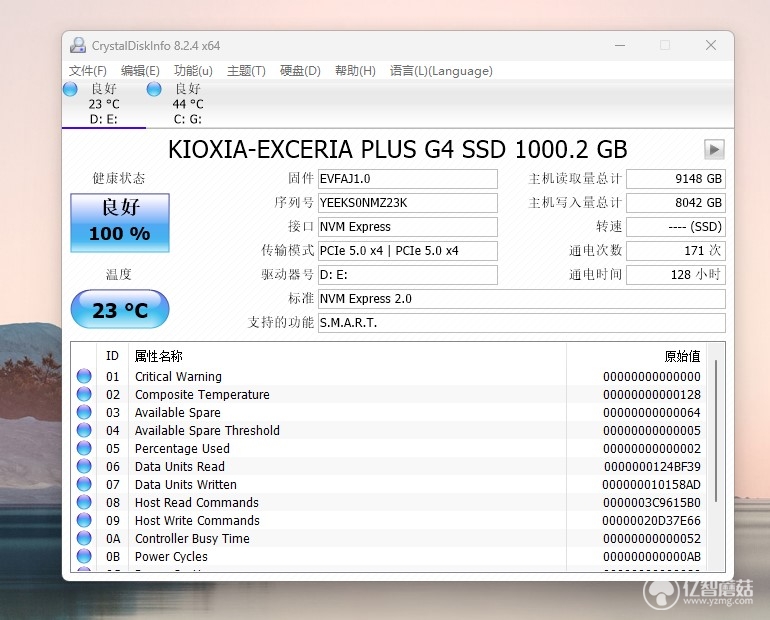The image size is (770, 620).
Task: Click status orb for Data Units Written row
Action: (x=84, y=484)
